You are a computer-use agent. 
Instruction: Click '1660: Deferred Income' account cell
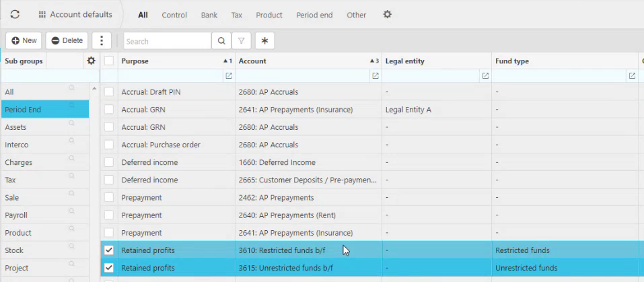click(308, 163)
